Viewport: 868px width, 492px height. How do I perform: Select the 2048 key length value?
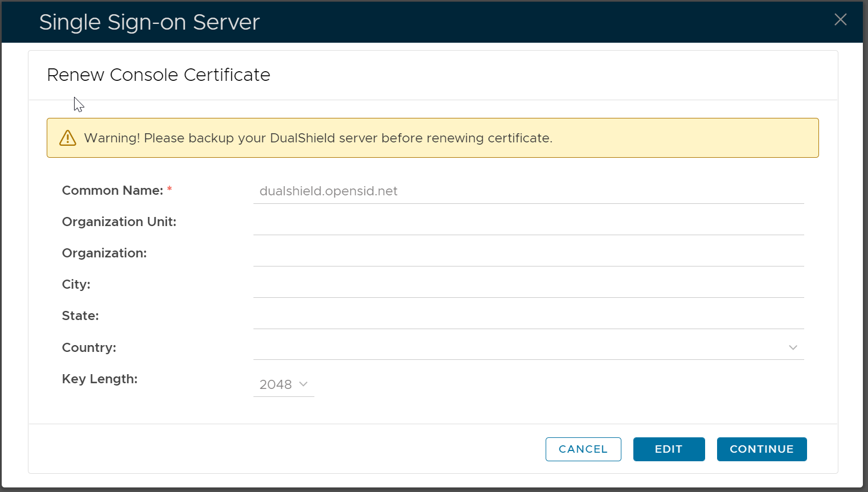pyautogui.click(x=276, y=385)
